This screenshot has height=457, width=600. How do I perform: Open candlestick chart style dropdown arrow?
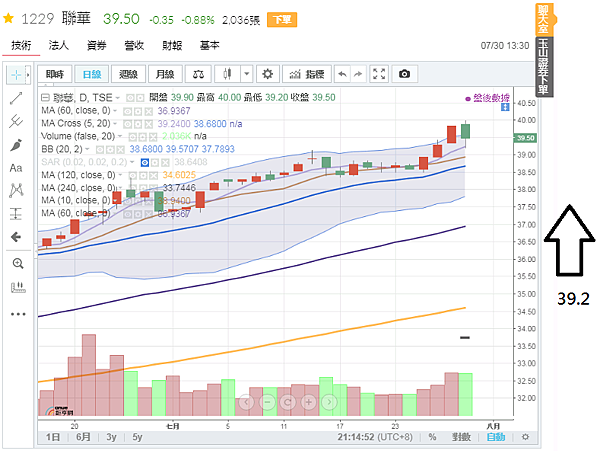(x=247, y=74)
